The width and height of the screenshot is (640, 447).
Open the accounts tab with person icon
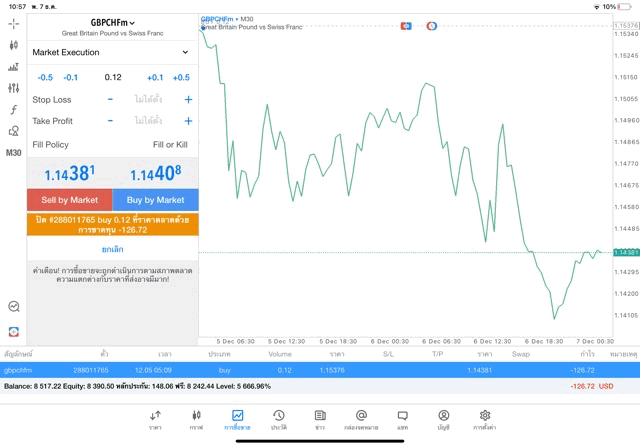(444, 420)
